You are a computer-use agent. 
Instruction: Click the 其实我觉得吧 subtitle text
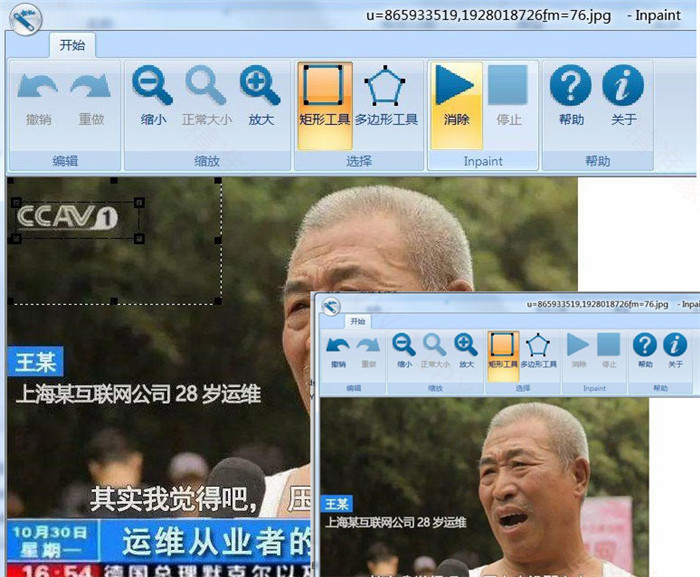tap(173, 499)
